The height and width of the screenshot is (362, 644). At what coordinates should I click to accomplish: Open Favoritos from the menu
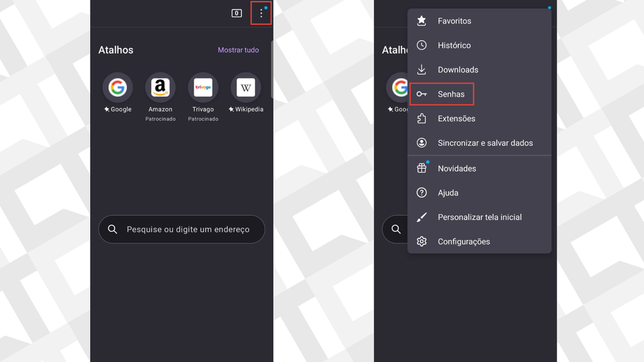[x=455, y=21]
